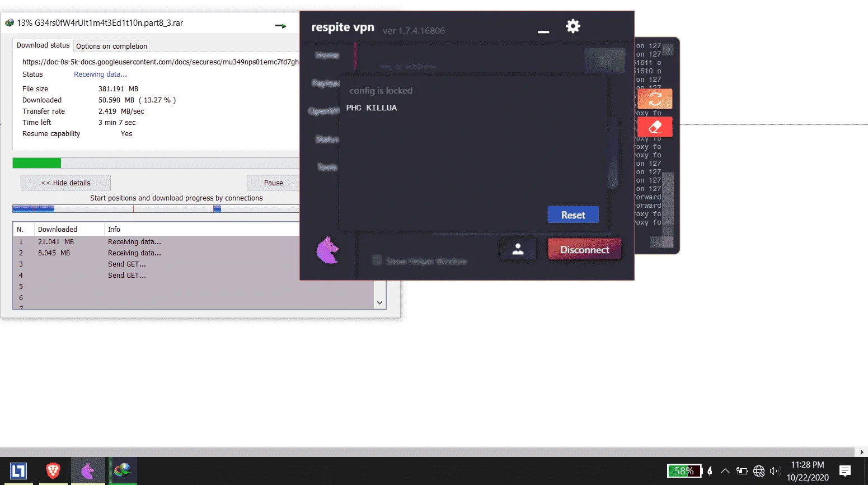Open the volume speaker tray icon

pyautogui.click(x=775, y=471)
